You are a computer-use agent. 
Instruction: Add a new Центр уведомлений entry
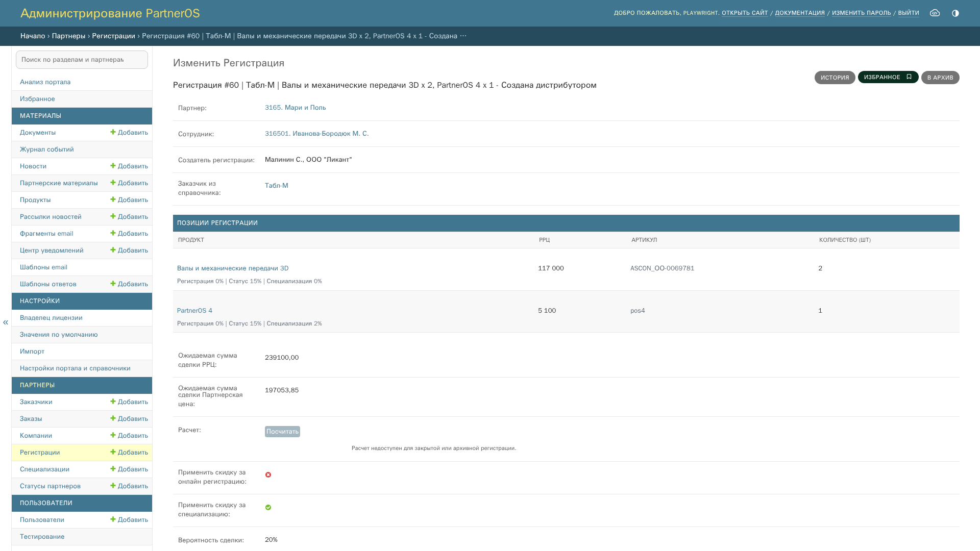[x=129, y=251]
